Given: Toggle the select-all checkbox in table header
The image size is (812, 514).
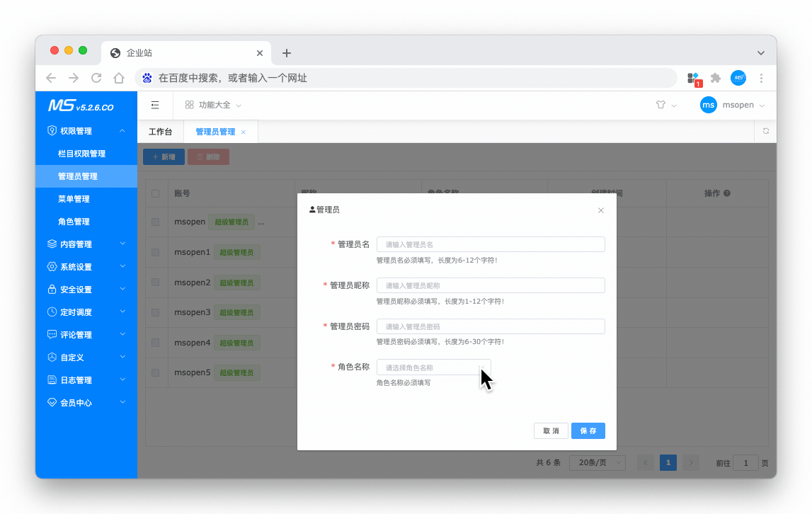Looking at the screenshot, I should click(156, 193).
